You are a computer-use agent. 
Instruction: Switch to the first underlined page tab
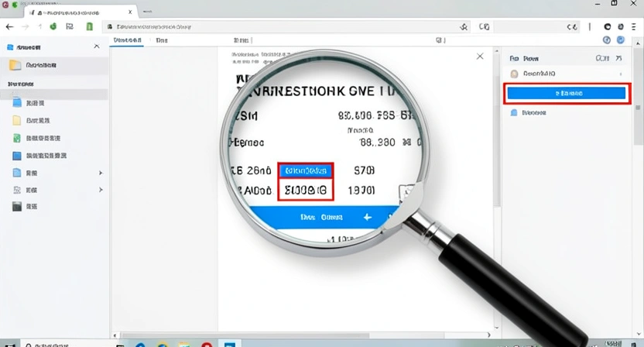127,40
